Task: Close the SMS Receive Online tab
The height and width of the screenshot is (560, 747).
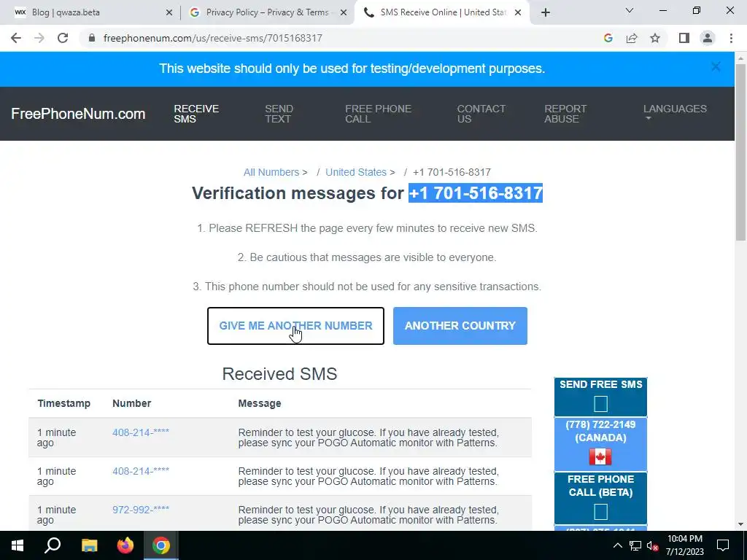Action: click(518, 12)
